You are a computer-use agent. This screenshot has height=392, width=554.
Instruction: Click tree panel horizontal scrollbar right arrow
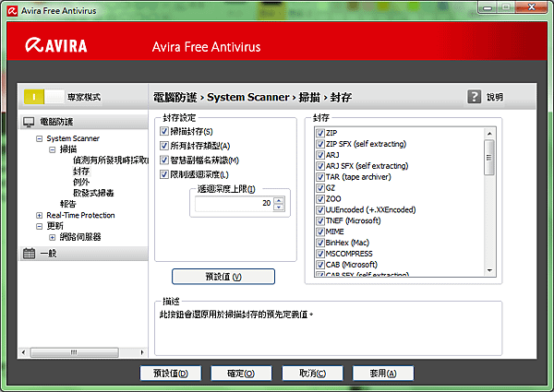[142, 352]
